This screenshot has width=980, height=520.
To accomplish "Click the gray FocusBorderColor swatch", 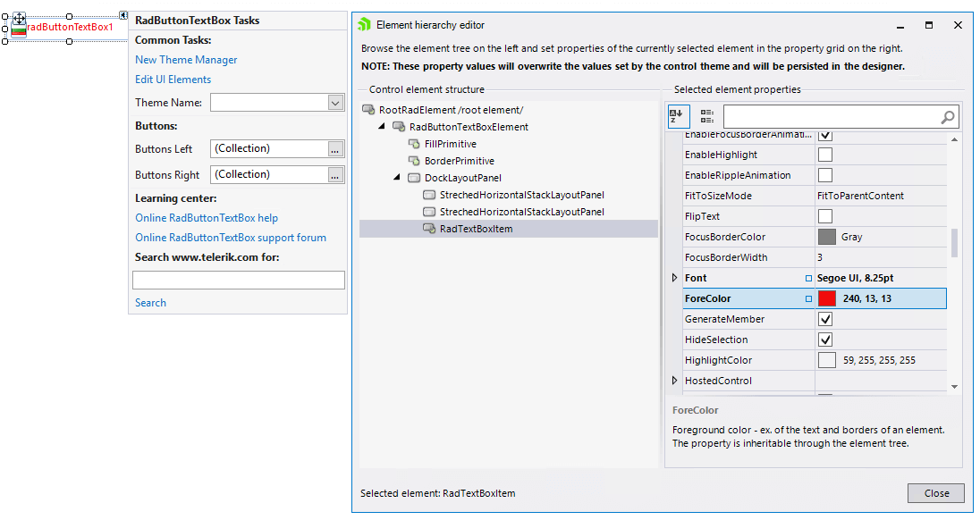I will click(x=827, y=237).
